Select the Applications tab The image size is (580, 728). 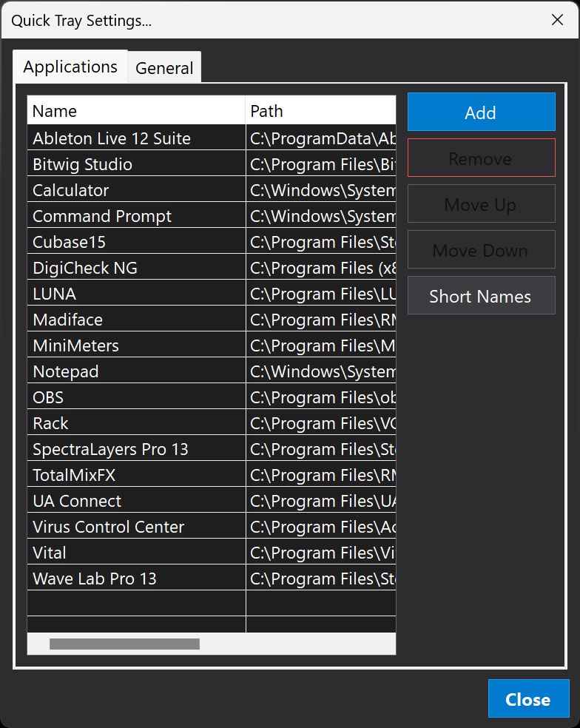(x=70, y=67)
